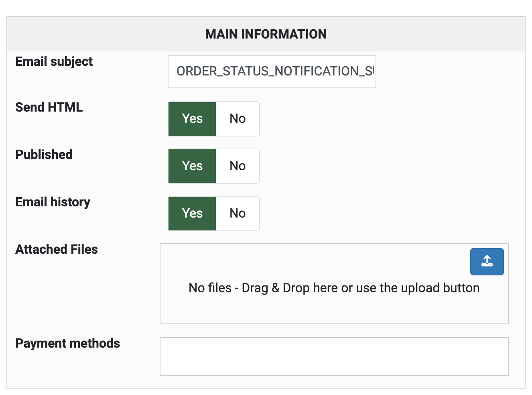Click the Payment methods label
The height and width of the screenshot is (395, 532).
click(x=67, y=343)
